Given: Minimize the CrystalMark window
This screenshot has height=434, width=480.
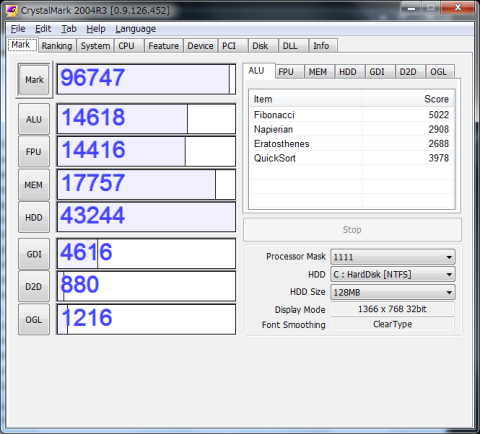Looking at the screenshot, I should coord(411,8).
